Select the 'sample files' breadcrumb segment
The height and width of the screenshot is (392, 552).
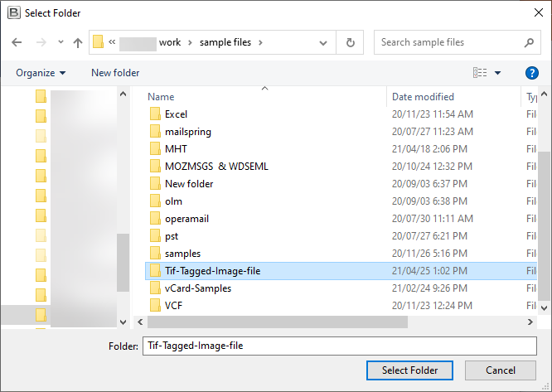(225, 42)
